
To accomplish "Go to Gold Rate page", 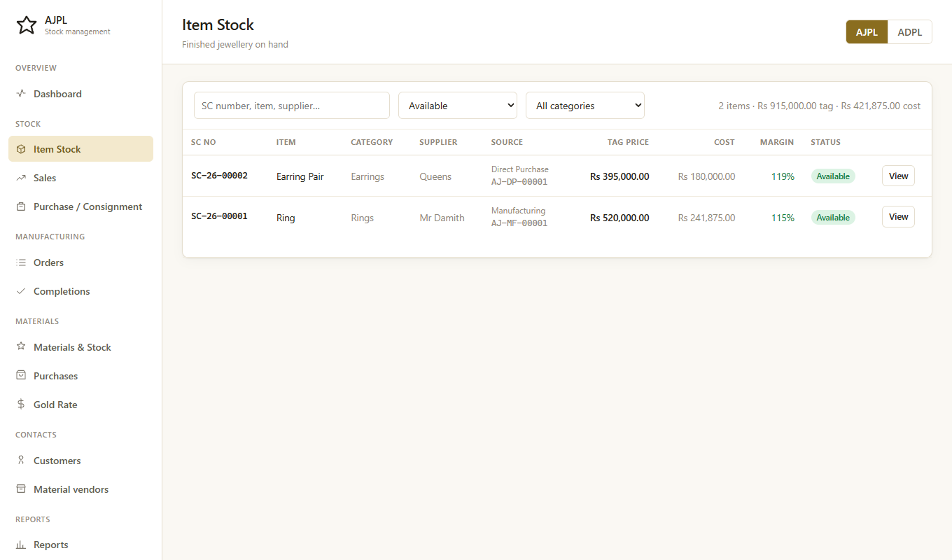I will pos(80,405).
